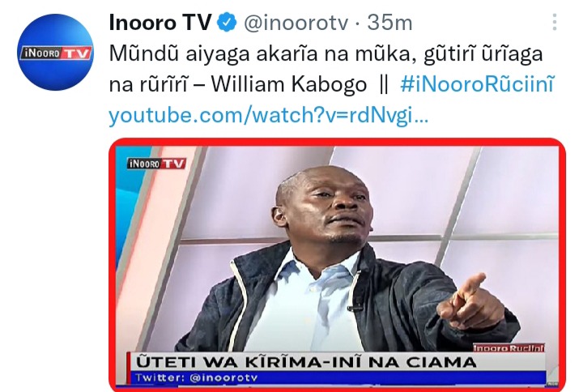Image resolution: width=583 pixels, height=392 pixels.
Task: Click the pointing hand in the video thumbnail
Action: 469,301
